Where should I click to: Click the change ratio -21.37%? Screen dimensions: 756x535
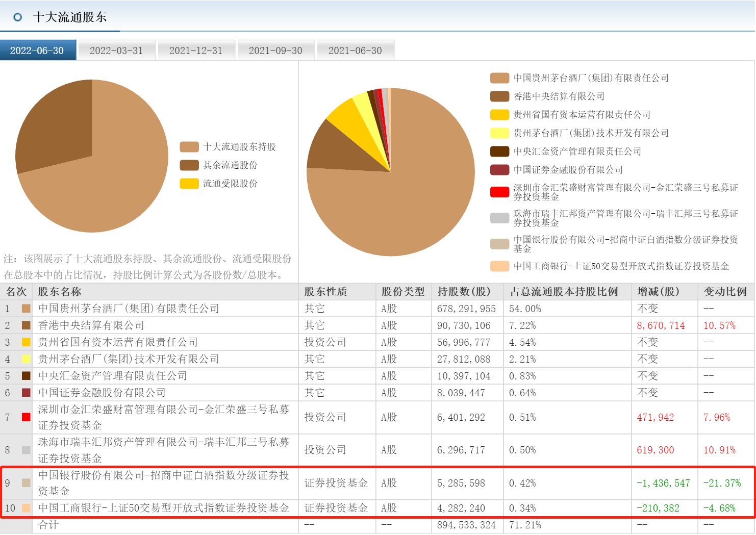(722, 483)
